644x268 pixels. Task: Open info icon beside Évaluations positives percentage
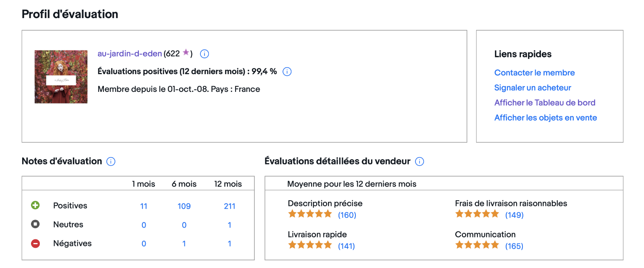point(287,72)
